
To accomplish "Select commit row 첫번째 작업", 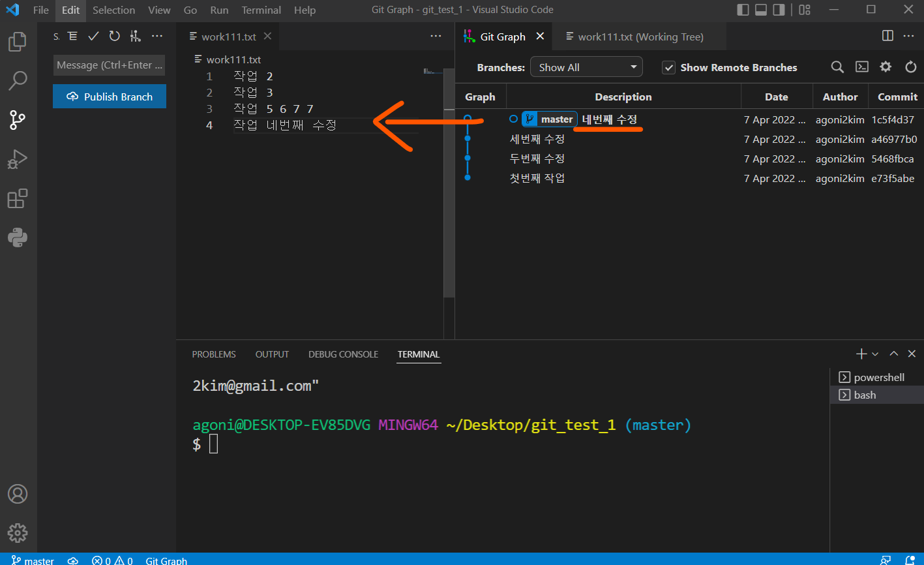I will (689, 178).
